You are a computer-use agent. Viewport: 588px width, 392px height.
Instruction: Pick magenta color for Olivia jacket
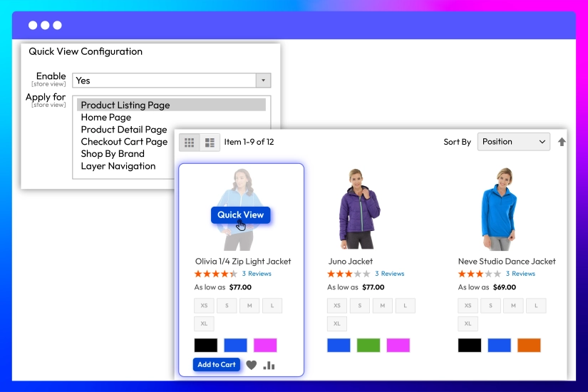[x=265, y=345]
